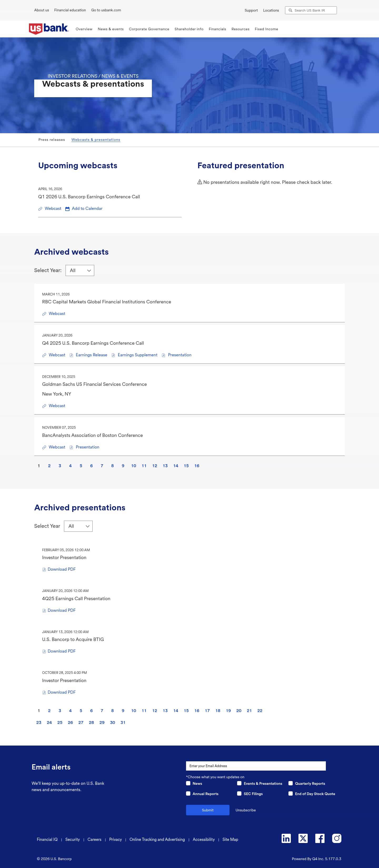The height and width of the screenshot is (868, 379).
Task: Click the February 2026 Investor Presentation PDF icon
Action: tap(44, 569)
